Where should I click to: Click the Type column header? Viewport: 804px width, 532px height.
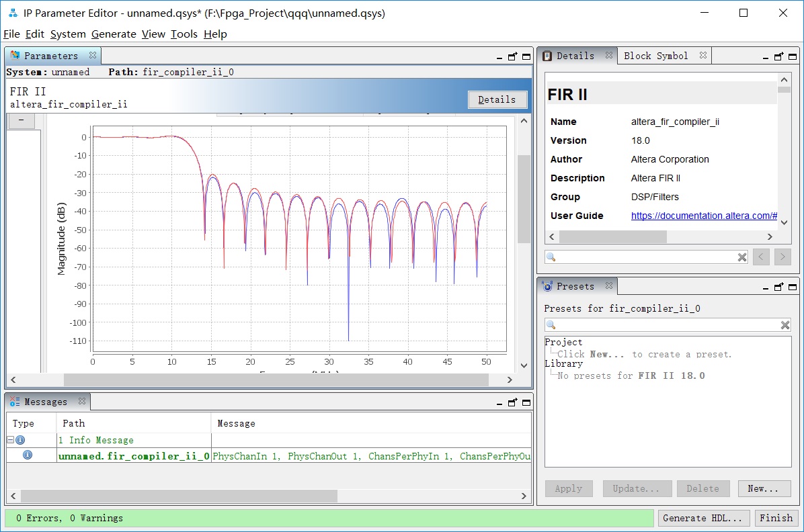31,423
